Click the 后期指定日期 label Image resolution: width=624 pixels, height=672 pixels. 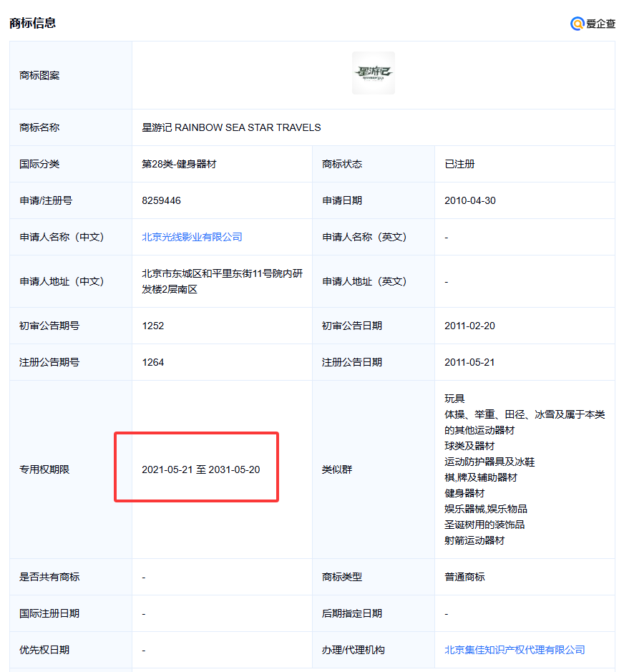click(x=352, y=613)
